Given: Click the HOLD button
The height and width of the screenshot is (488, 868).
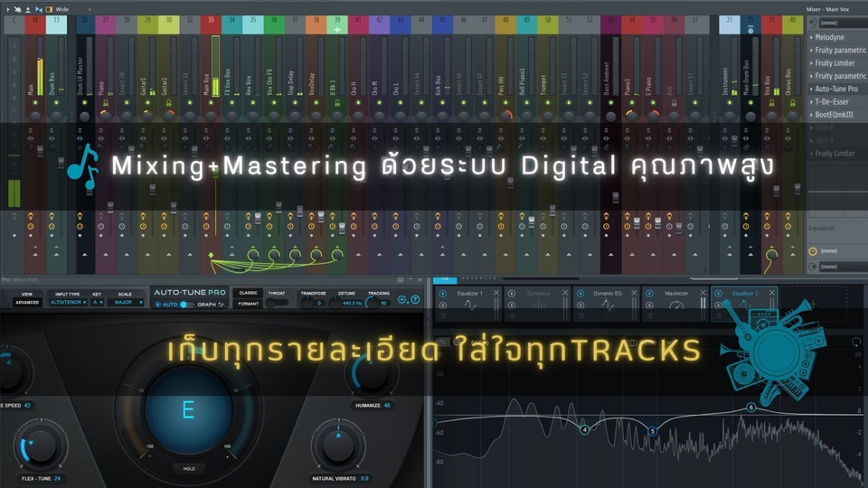Looking at the screenshot, I should pyautogui.click(x=189, y=469).
